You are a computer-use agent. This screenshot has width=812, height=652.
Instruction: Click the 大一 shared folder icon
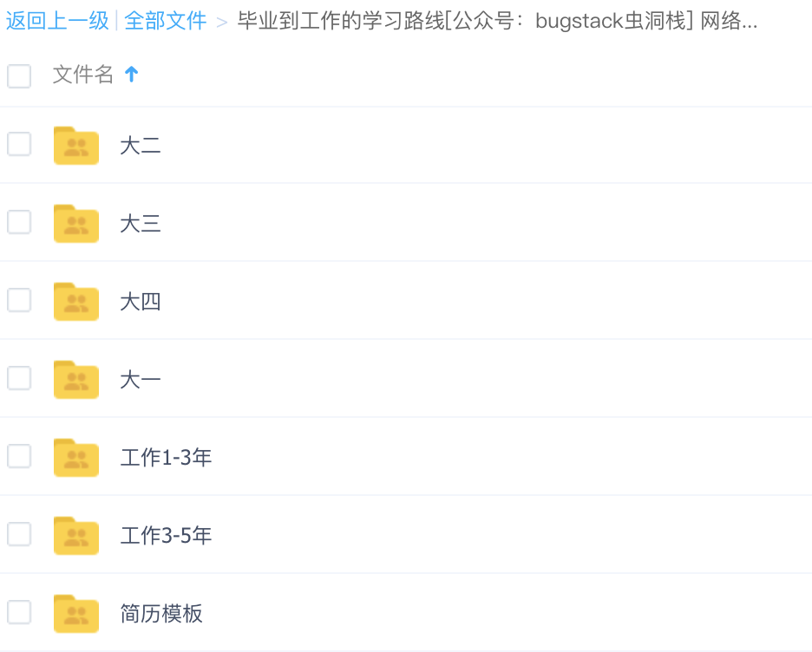point(76,380)
